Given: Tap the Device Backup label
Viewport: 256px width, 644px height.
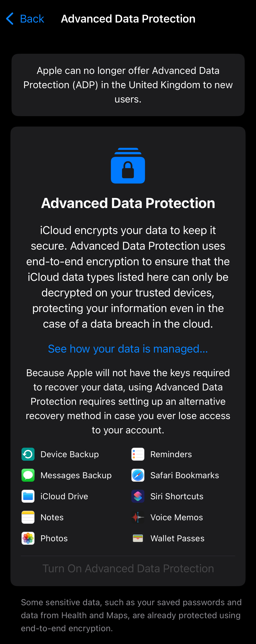Looking at the screenshot, I should click(x=70, y=454).
